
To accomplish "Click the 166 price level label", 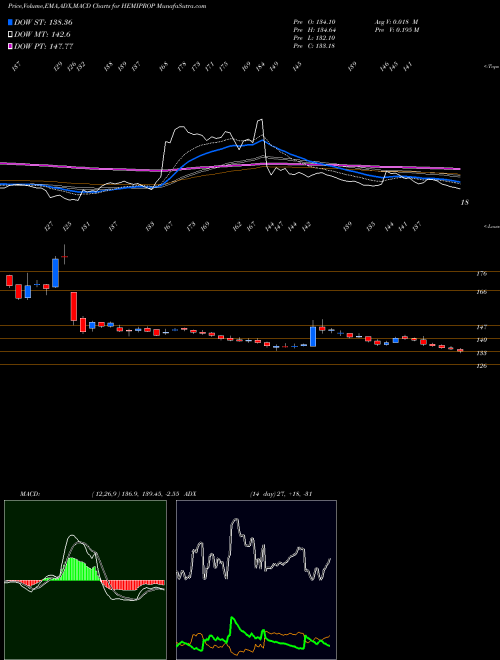I will pyautogui.click(x=482, y=292).
